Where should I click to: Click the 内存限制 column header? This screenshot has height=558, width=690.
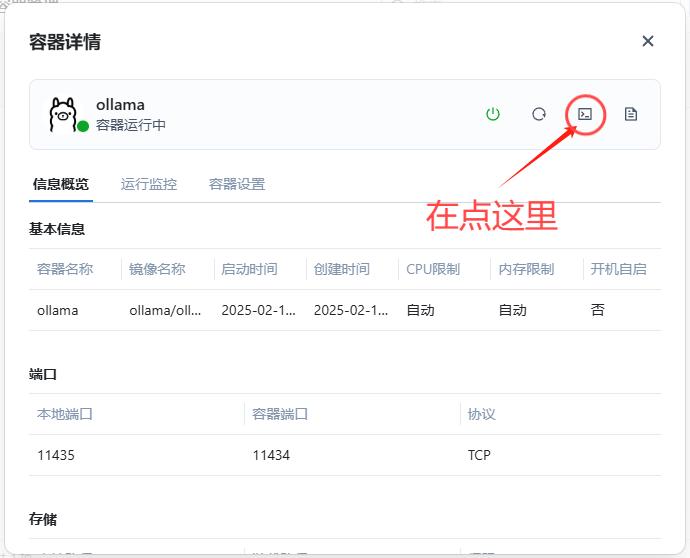pyautogui.click(x=527, y=269)
